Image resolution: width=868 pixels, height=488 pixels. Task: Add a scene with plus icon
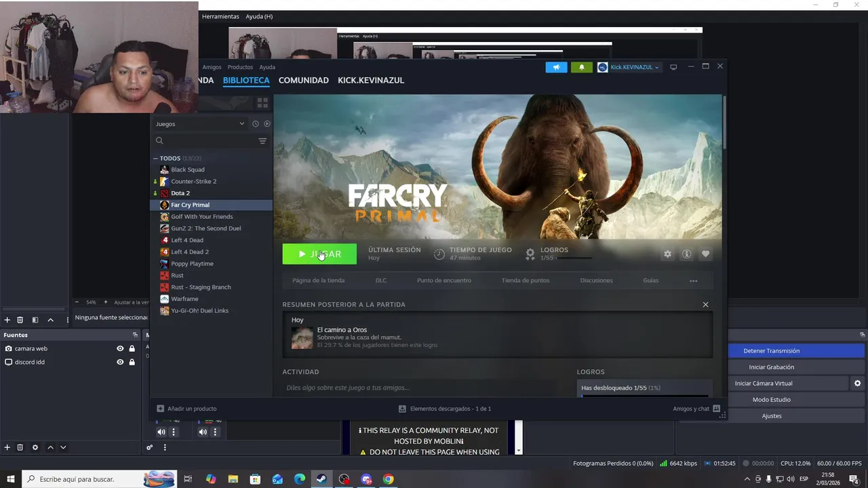pyautogui.click(x=7, y=320)
